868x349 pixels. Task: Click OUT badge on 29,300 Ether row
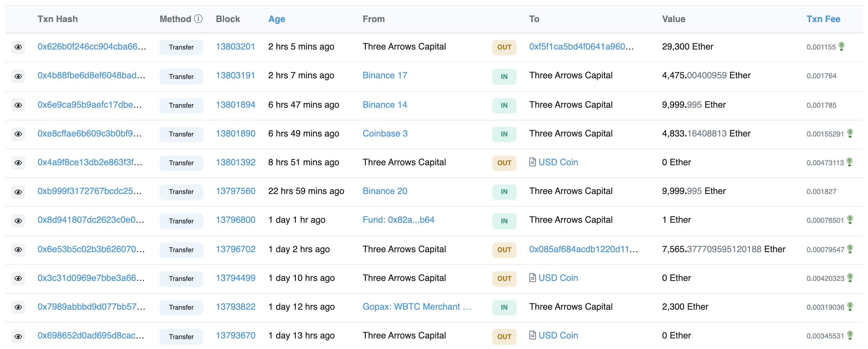pyautogui.click(x=504, y=47)
